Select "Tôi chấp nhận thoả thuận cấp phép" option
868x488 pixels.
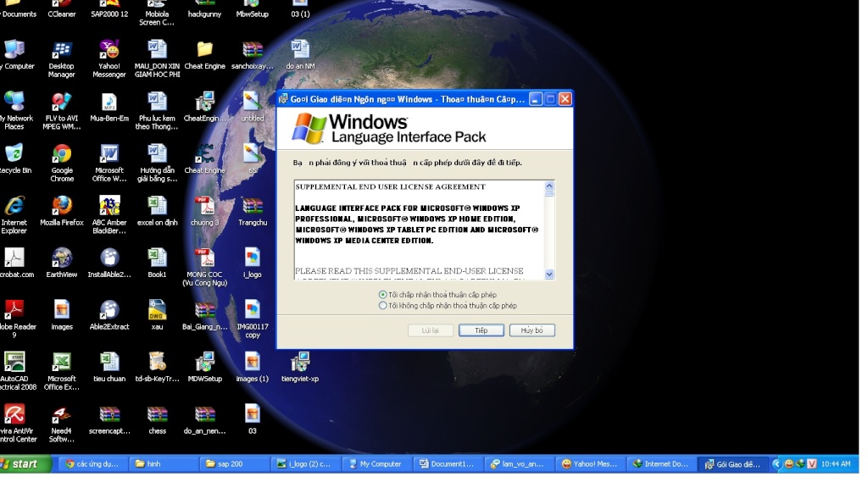point(437,295)
